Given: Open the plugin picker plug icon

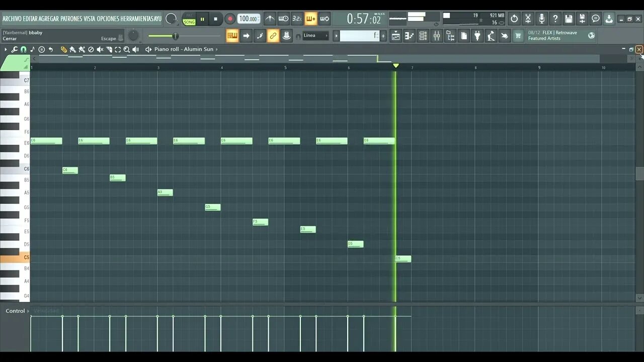Looking at the screenshot, I should [477, 36].
